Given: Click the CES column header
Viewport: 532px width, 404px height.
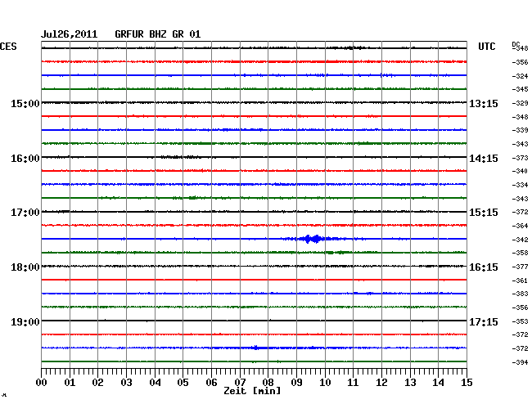Looking at the screenshot, I should [8, 47].
